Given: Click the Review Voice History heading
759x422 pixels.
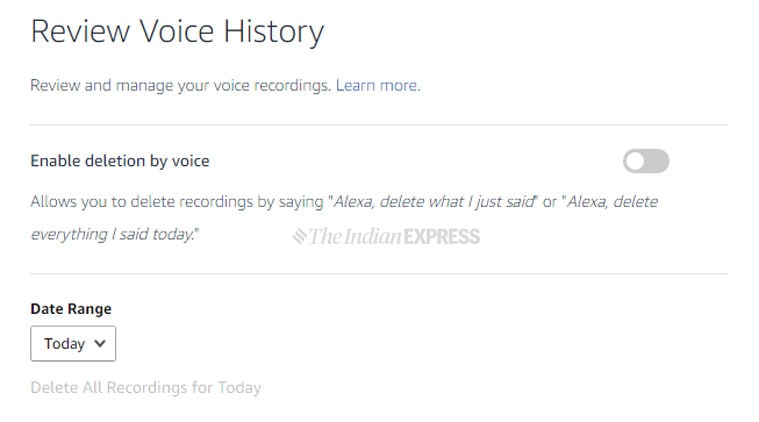Looking at the screenshot, I should 177,32.
